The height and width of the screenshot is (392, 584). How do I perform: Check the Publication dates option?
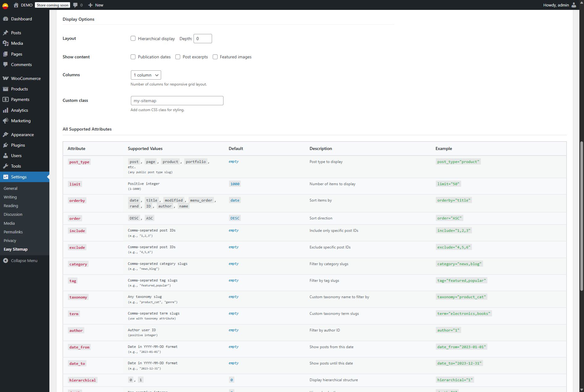coord(133,57)
